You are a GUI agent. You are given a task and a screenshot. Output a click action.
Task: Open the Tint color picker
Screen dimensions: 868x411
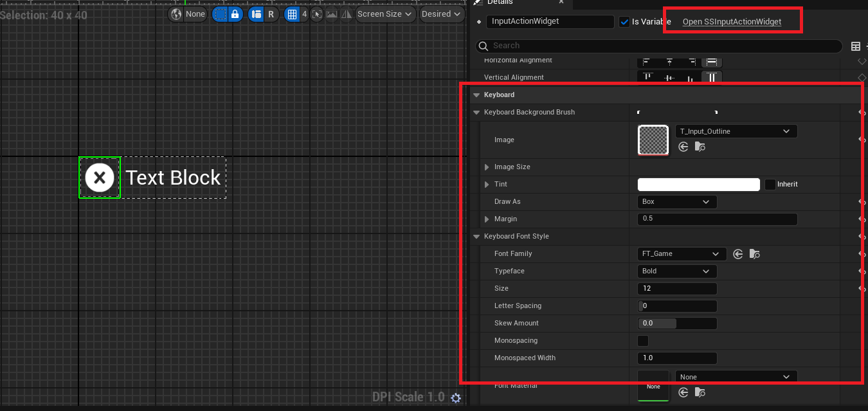(698, 184)
